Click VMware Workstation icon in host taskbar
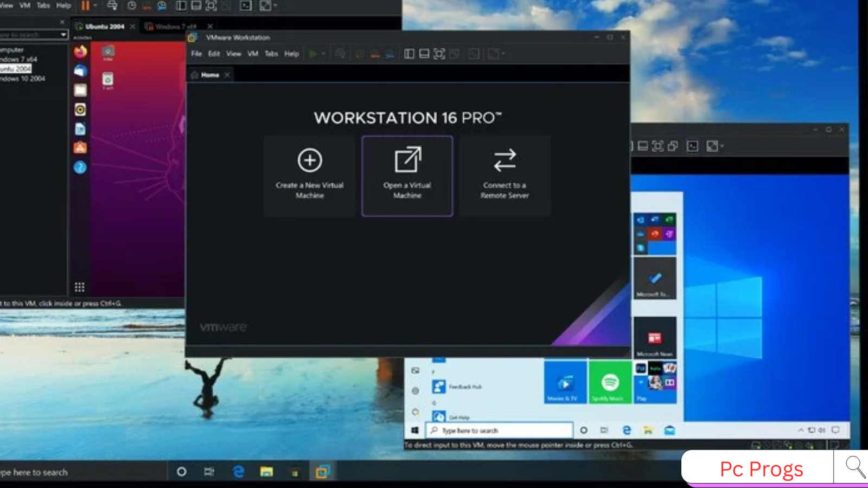 (323, 472)
